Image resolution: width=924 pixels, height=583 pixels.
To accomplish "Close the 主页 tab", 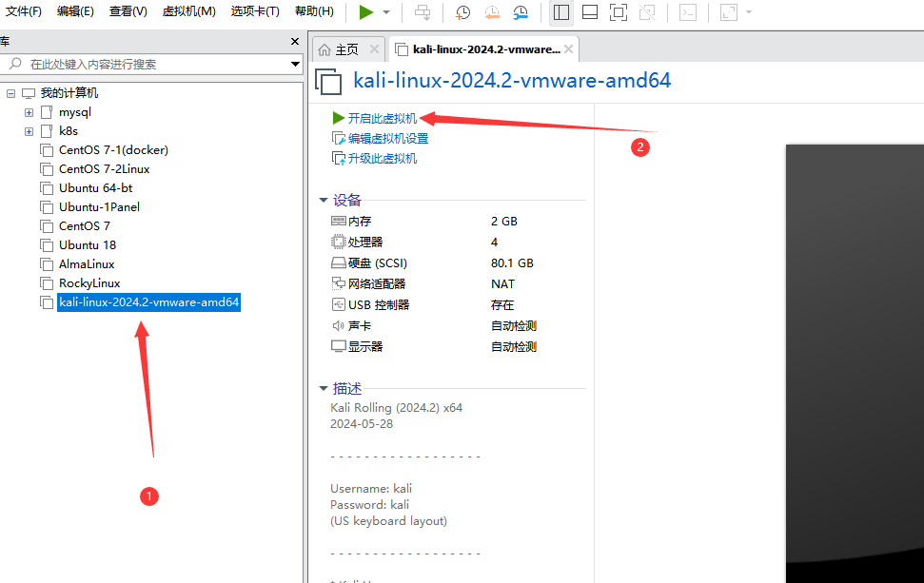I will (374, 49).
